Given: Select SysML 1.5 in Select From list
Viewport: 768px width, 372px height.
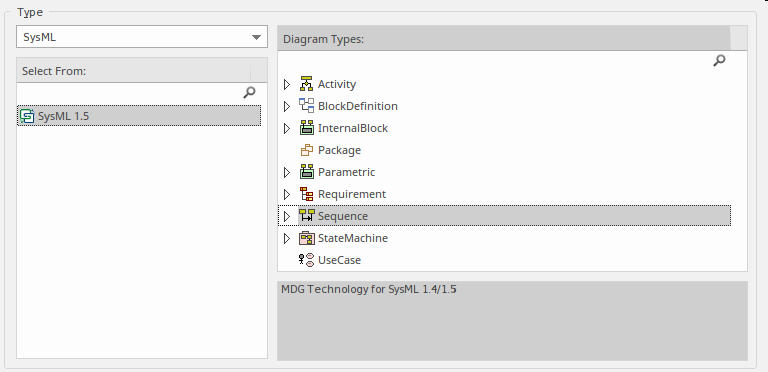Looking at the screenshot, I should pos(139,116).
